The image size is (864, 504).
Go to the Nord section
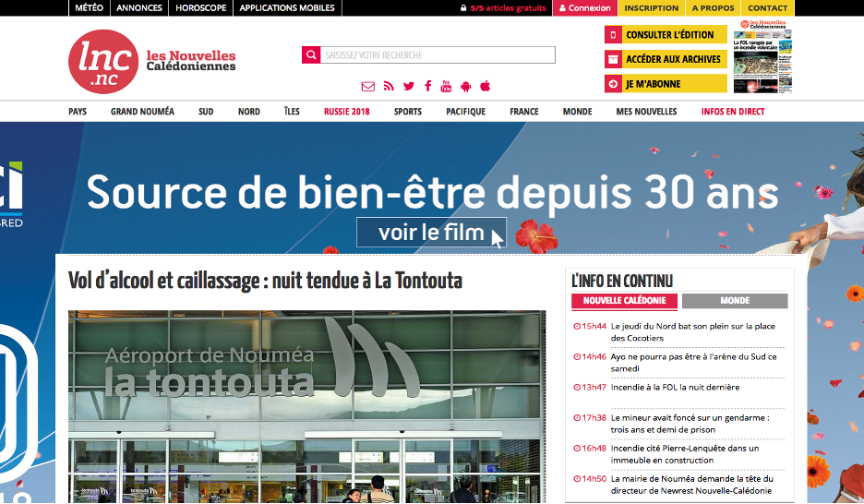pos(249,112)
